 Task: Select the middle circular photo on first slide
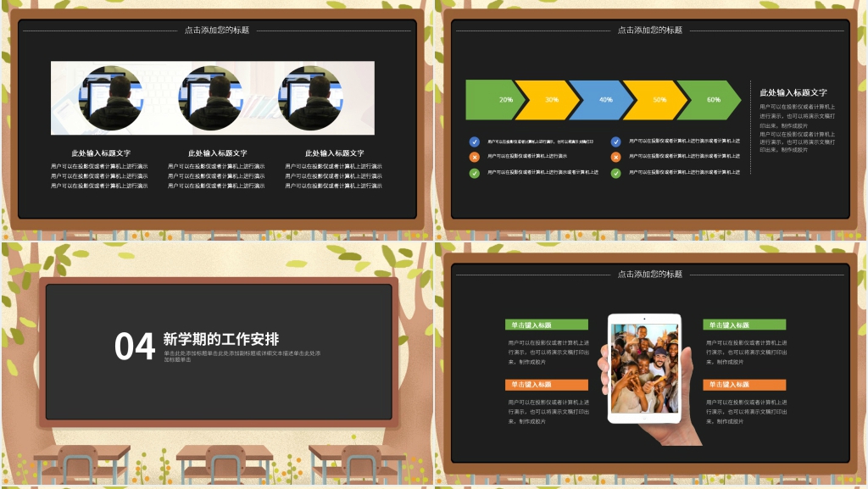click(x=210, y=97)
